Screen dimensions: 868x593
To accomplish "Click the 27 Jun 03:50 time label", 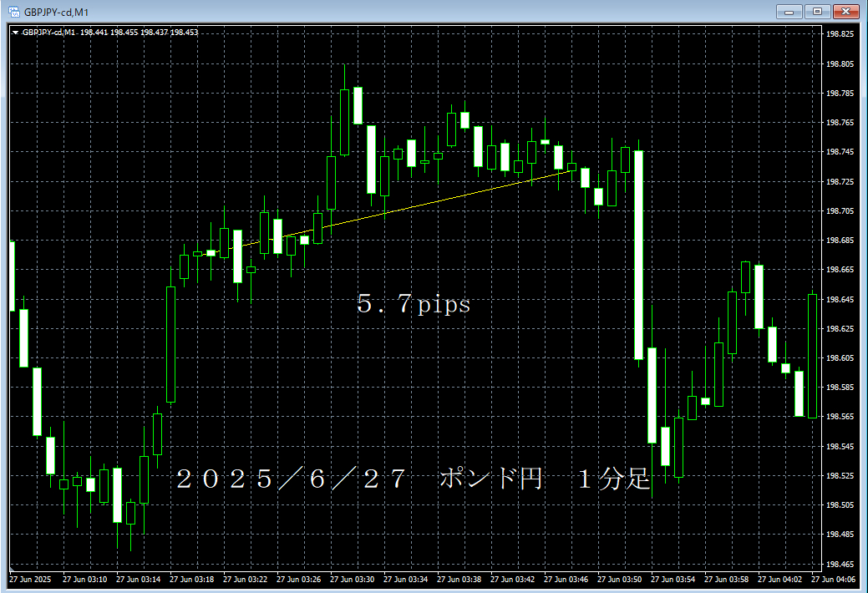I will tap(619, 579).
